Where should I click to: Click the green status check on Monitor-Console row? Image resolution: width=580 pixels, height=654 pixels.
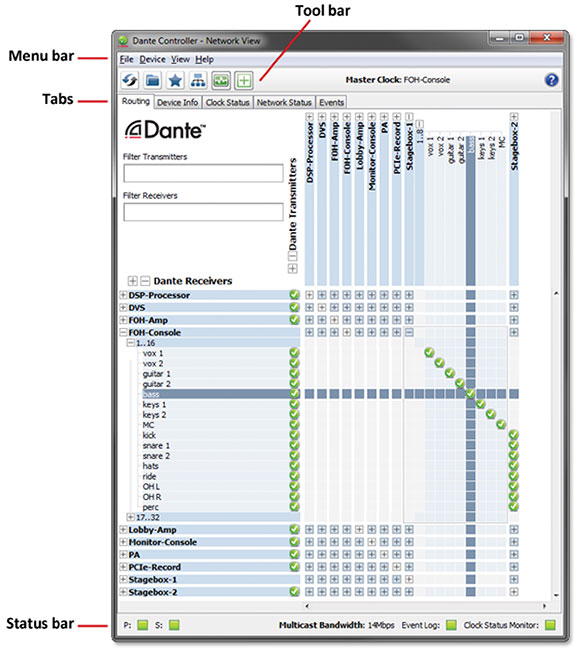coord(294,542)
